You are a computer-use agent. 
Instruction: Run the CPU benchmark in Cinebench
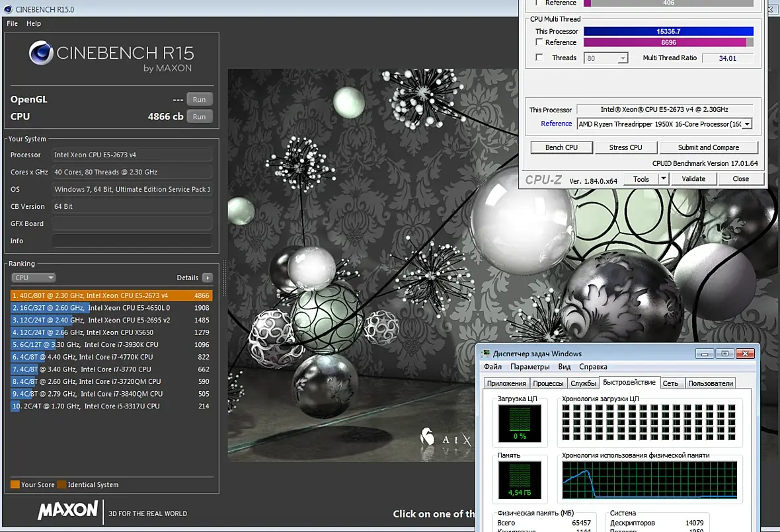pyautogui.click(x=199, y=116)
